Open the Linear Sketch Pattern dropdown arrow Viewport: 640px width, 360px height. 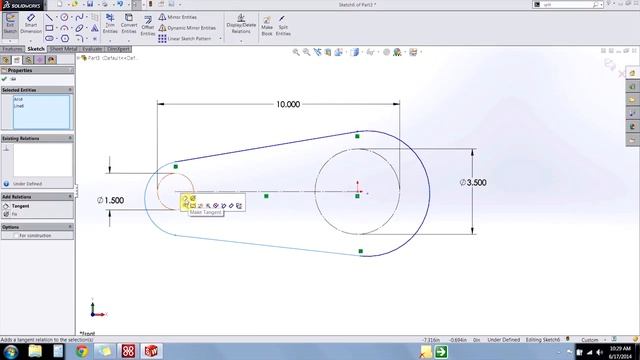pos(221,38)
